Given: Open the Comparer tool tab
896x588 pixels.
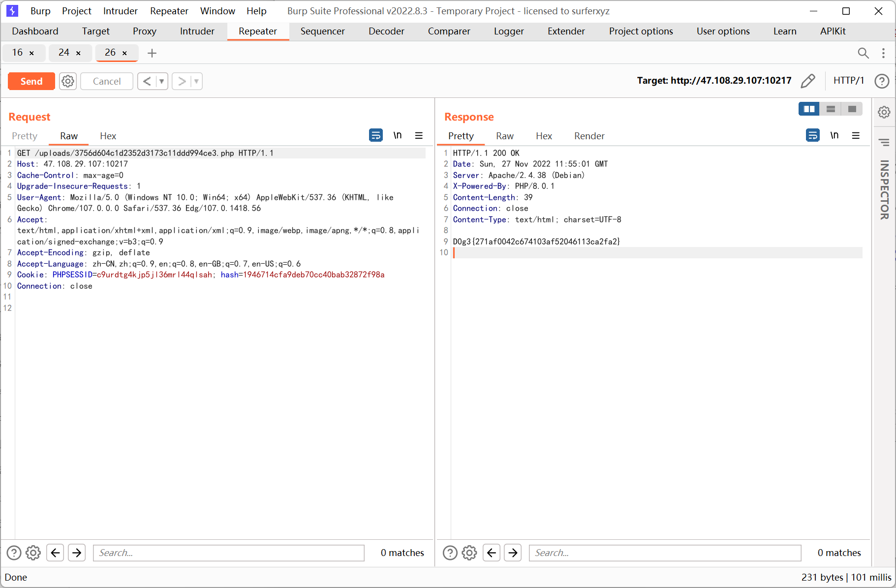Looking at the screenshot, I should tap(449, 31).
